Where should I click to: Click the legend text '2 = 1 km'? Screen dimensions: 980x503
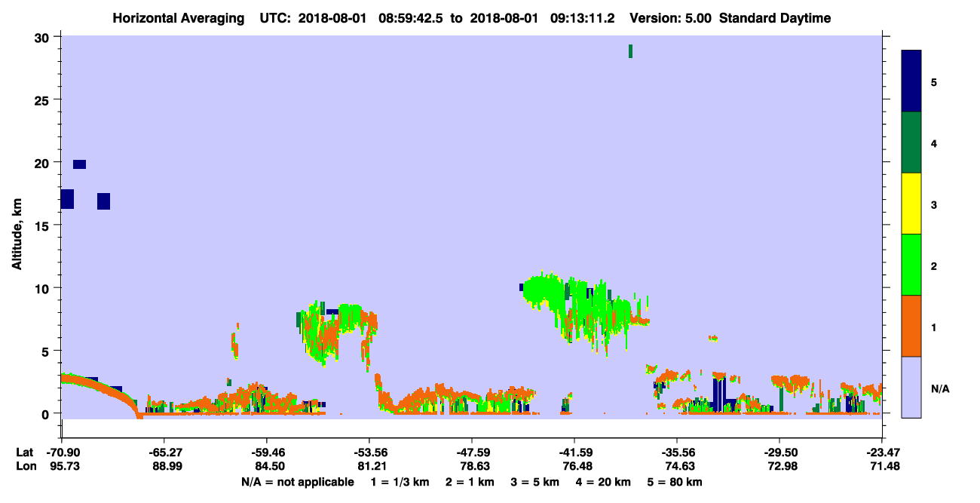click(x=471, y=482)
